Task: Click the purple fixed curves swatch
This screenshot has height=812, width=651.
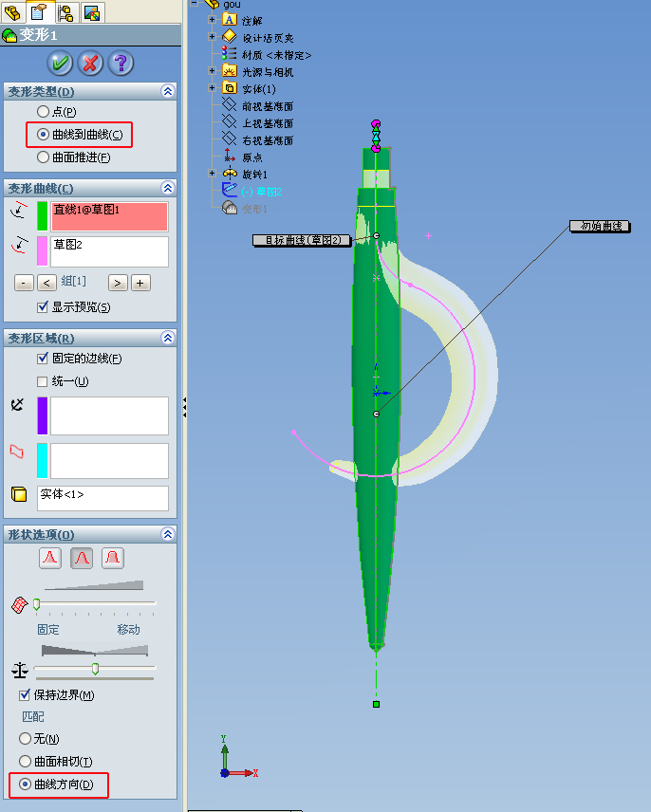Action: pos(43,415)
